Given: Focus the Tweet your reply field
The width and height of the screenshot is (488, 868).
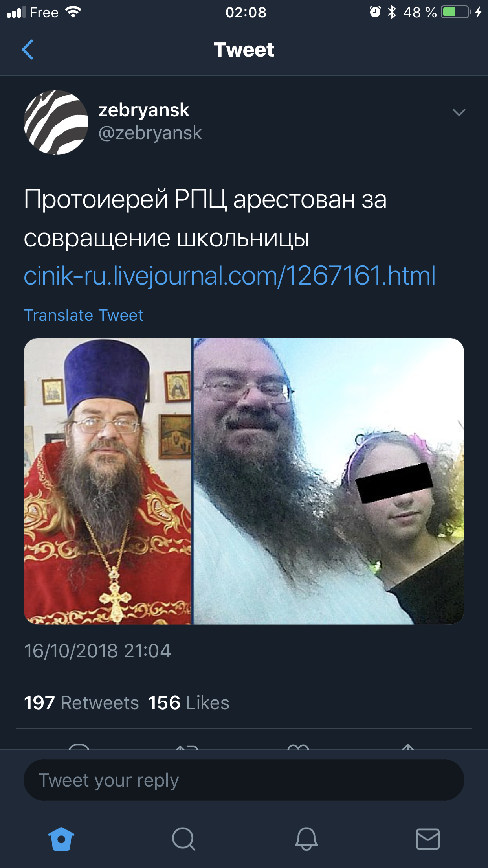Looking at the screenshot, I should [x=244, y=780].
